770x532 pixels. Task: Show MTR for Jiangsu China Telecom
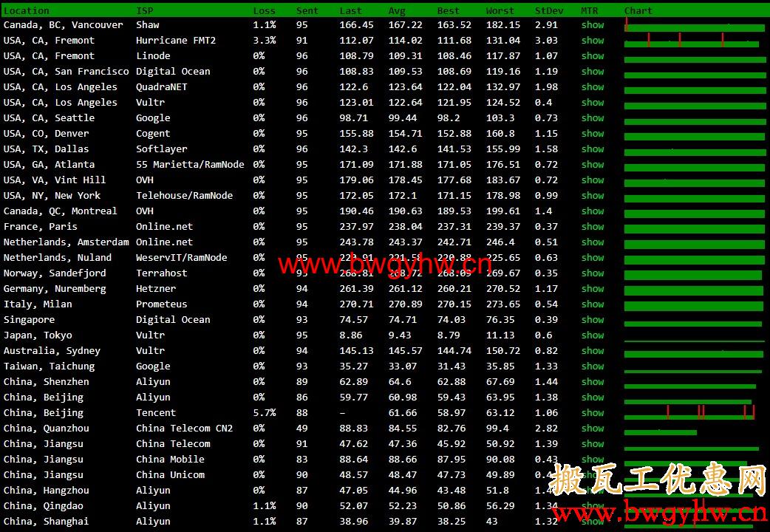tap(593, 443)
